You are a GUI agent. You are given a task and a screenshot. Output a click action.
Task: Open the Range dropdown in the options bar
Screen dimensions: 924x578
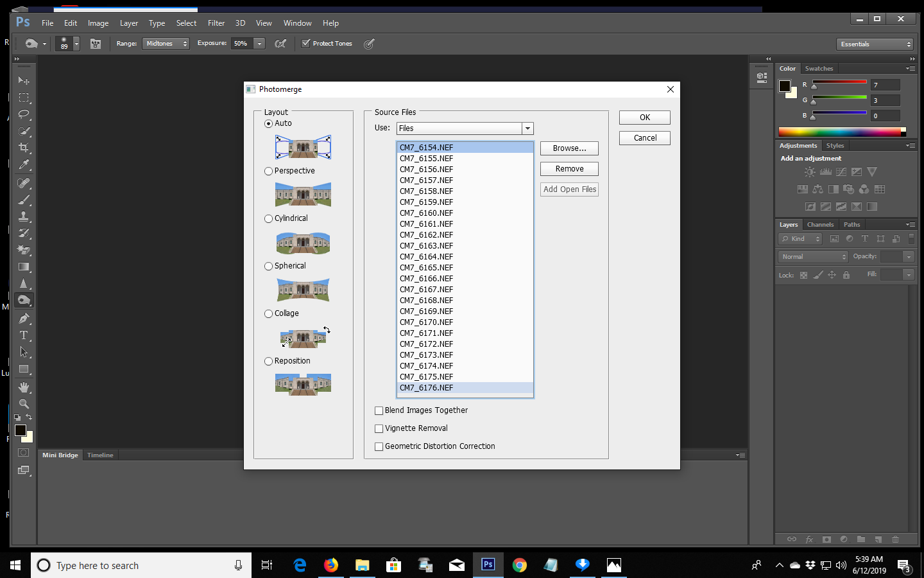point(166,44)
